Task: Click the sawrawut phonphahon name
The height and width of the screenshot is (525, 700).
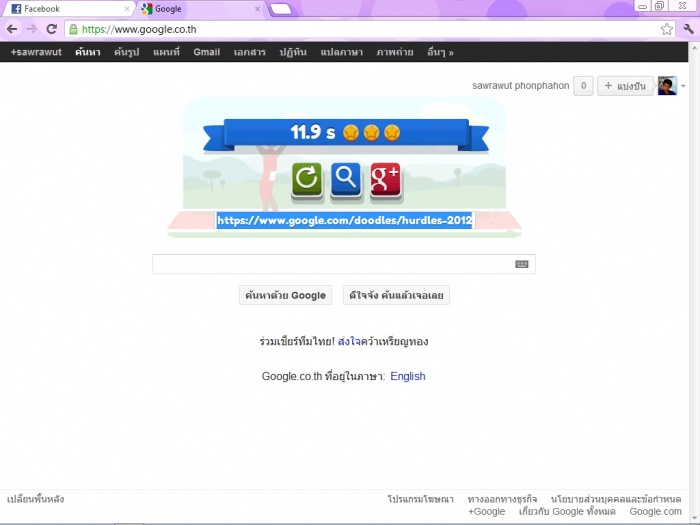Action: [521, 86]
